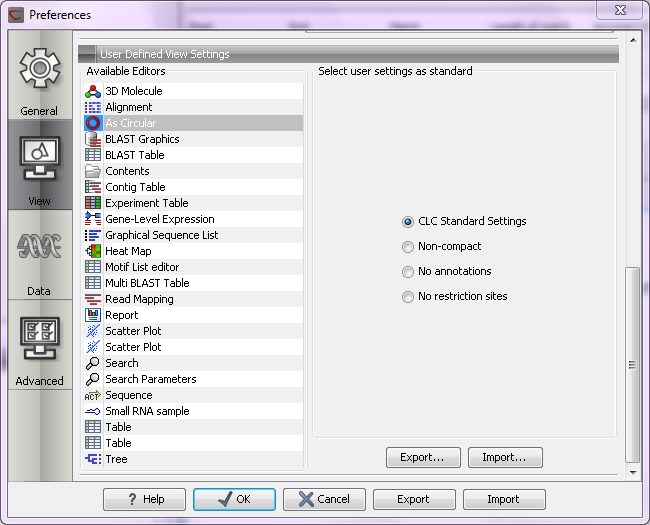This screenshot has width=650, height=525.
Task: Select Non-compact radio button
Action: [408, 247]
